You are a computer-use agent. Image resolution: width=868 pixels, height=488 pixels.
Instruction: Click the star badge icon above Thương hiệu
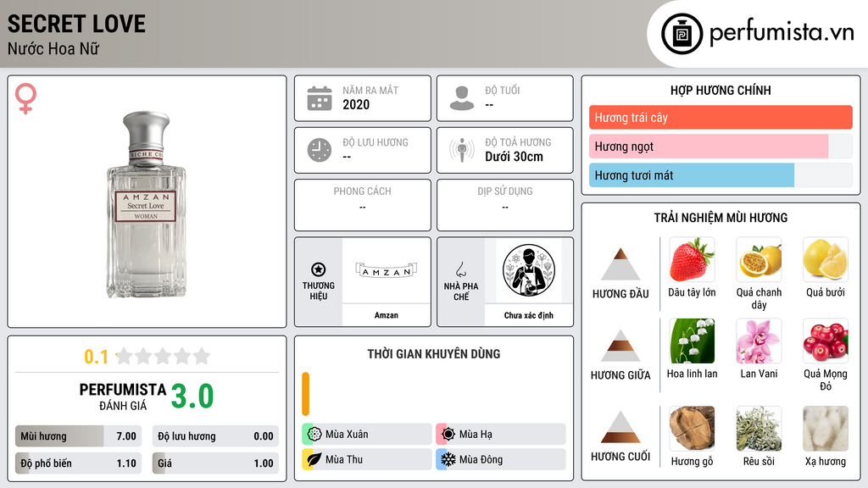coord(319,269)
